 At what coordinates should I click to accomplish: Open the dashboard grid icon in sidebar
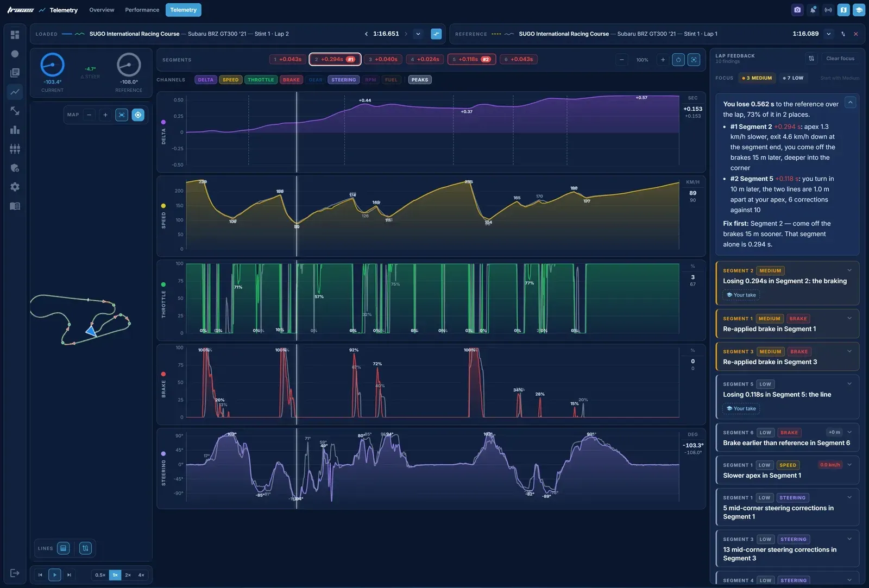point(15,35)
